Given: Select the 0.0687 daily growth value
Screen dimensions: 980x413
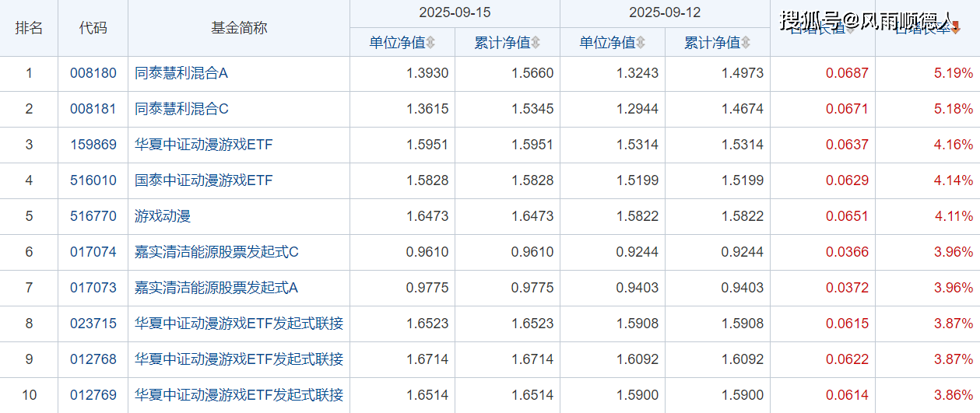Looking at the screenshot, I should pyautogui.click(x=847, y=74).
